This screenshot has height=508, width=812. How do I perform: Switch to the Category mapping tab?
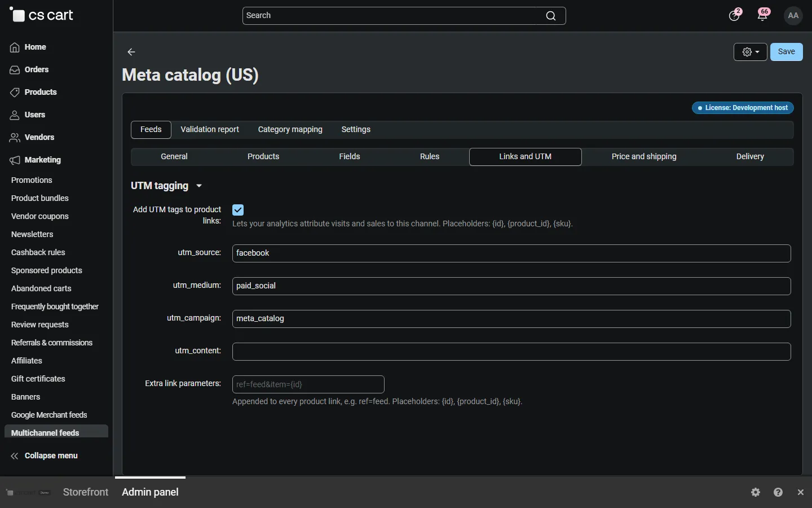pyautogui.click(x=290, y=129)
